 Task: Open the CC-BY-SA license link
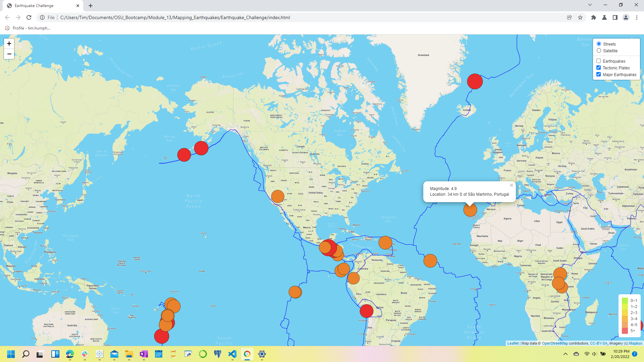pyautogui.click(x=599, y=343)
